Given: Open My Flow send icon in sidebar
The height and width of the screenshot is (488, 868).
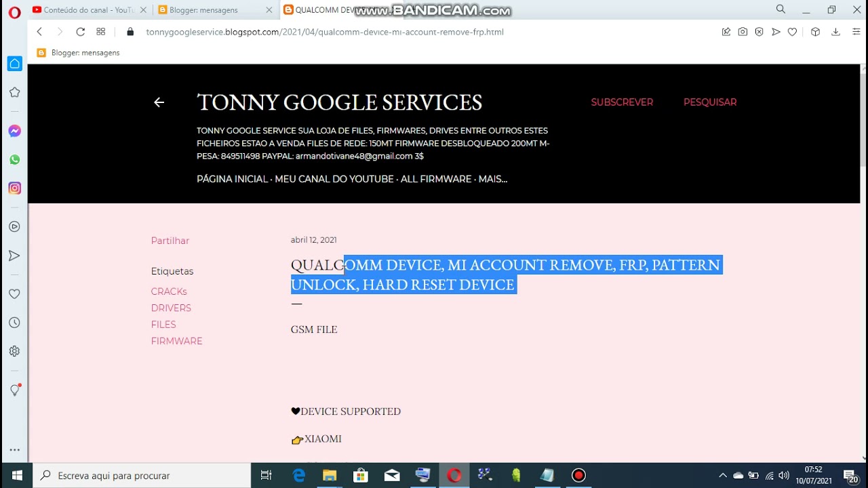Looking at the screenshot, I should pyautogui.click(x=14, y=256).
